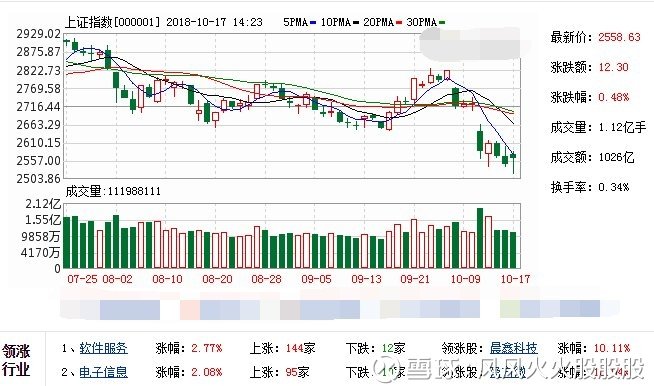Click the 涨跌额 value 12.30

tap(613, 67)
